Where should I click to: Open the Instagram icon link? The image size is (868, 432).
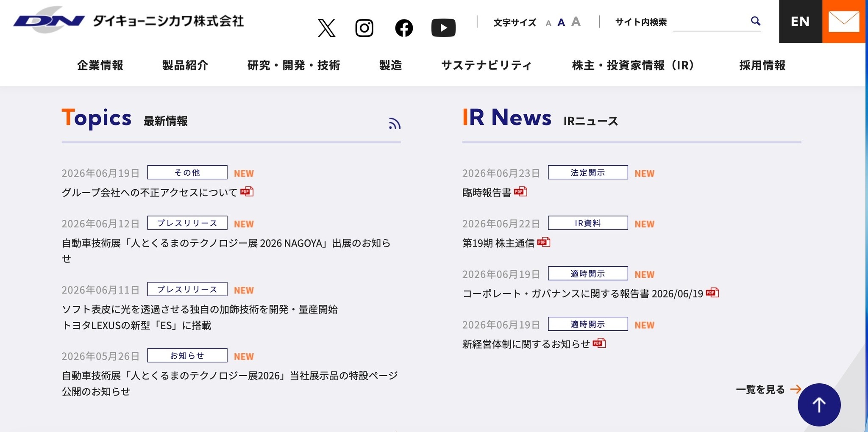point(364,28)
